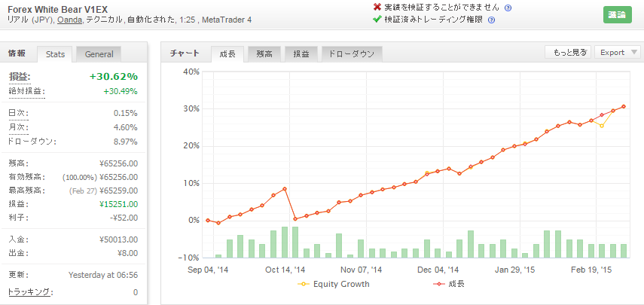The image size is (644, 305).
Task: Click the +30.49% absolute gain value
Action: click(x=121, y=92)
